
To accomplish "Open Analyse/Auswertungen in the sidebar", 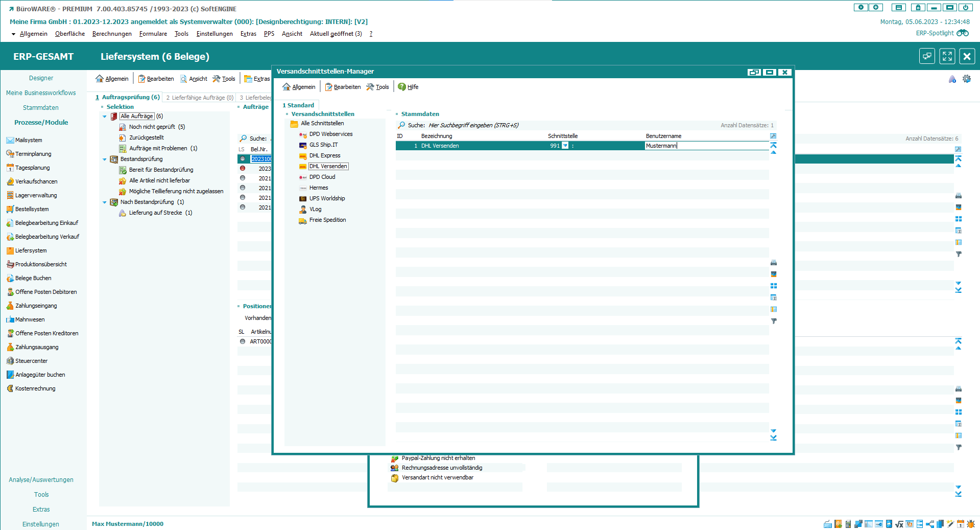I will pyautogui.click(x=41, y=480).
